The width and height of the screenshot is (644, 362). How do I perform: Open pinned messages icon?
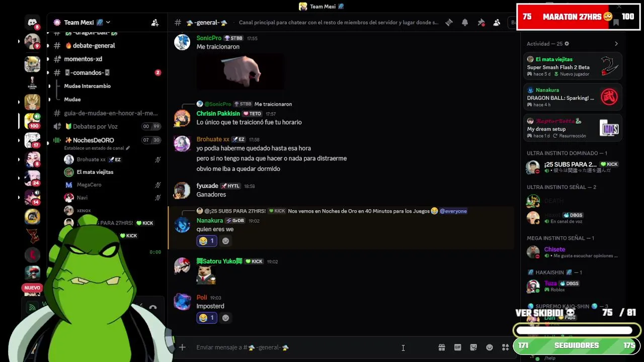(x=481, y=23)
